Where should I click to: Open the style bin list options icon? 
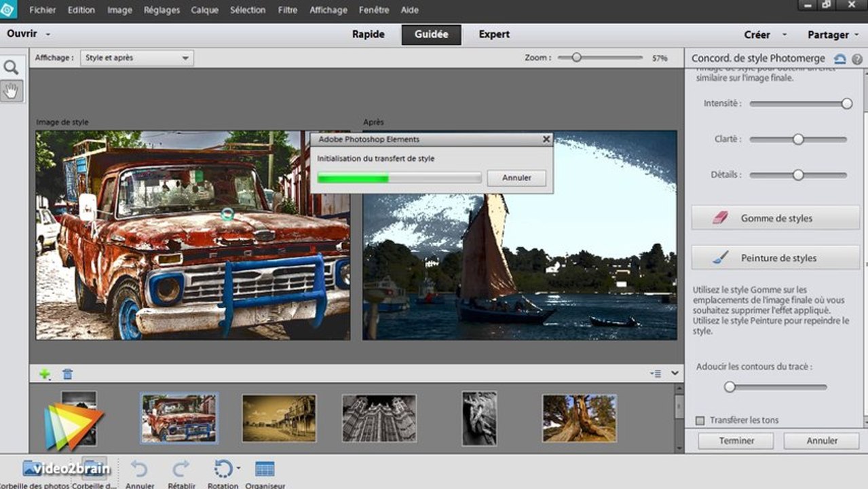[656, 374]
